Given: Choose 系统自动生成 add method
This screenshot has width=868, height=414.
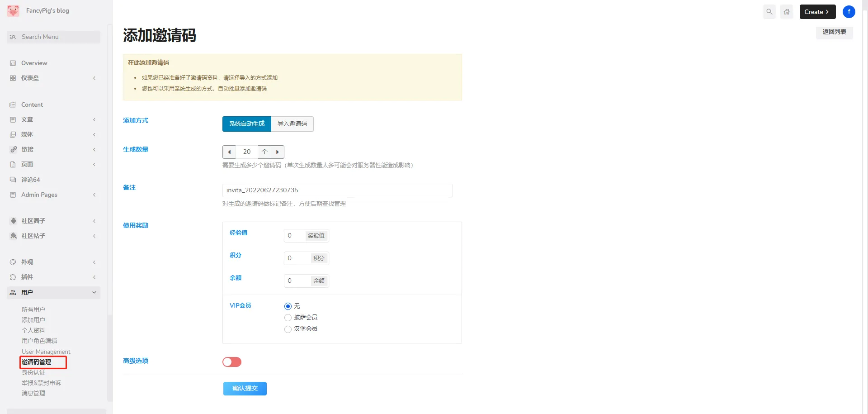Looking at the screenshot, I should 247,124.
